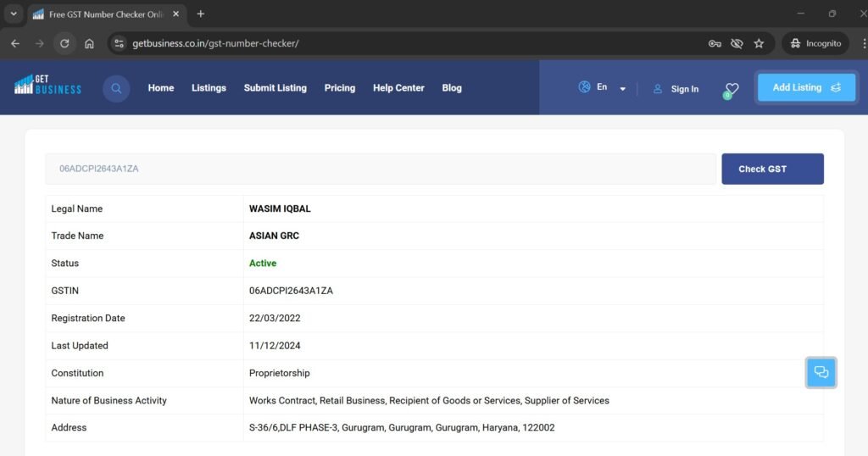The height and width of the screenshot is (456, 868).
Task: View site information in address bar
Action: [x=120, y=43]
